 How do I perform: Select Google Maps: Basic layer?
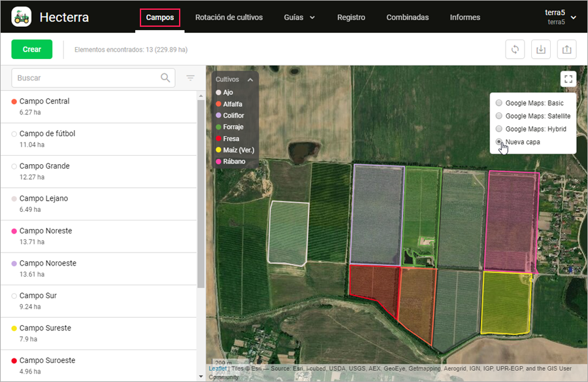pyautogui.click(x=499, y=103)
